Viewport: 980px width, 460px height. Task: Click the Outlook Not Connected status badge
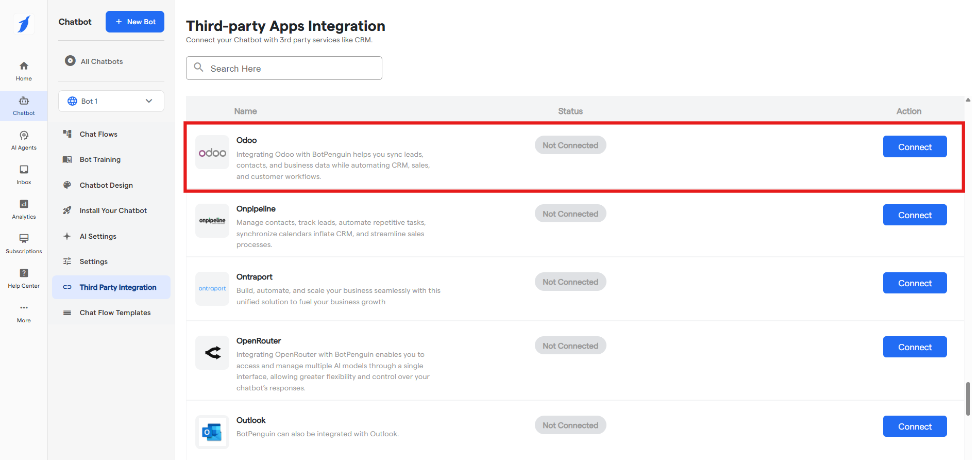570,425
